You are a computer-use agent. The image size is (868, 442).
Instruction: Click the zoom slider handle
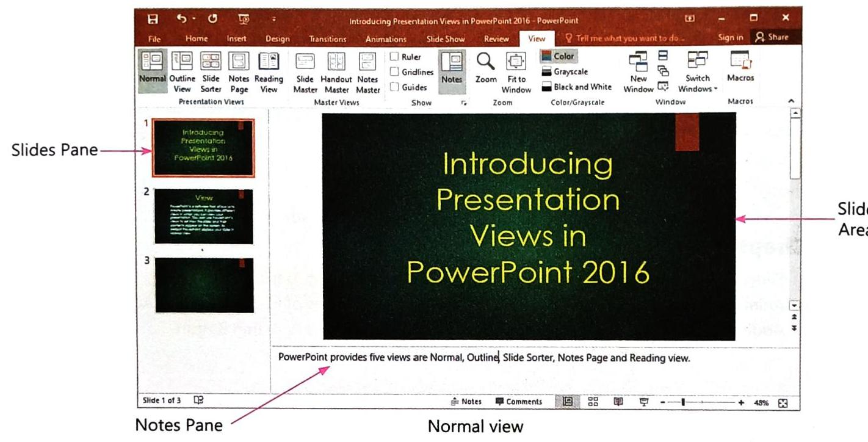[683, 402]
